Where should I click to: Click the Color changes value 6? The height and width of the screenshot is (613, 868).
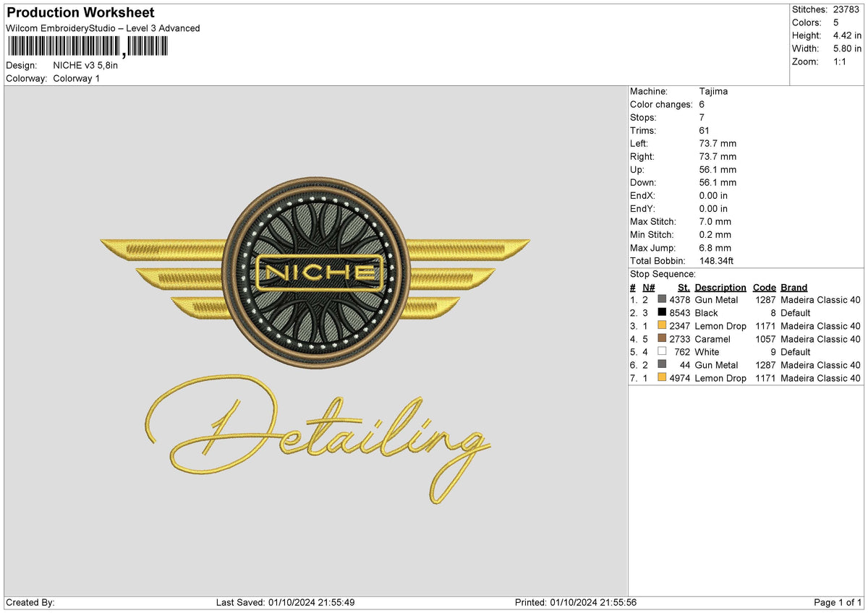pyautogui.click(x=702, y=104)
